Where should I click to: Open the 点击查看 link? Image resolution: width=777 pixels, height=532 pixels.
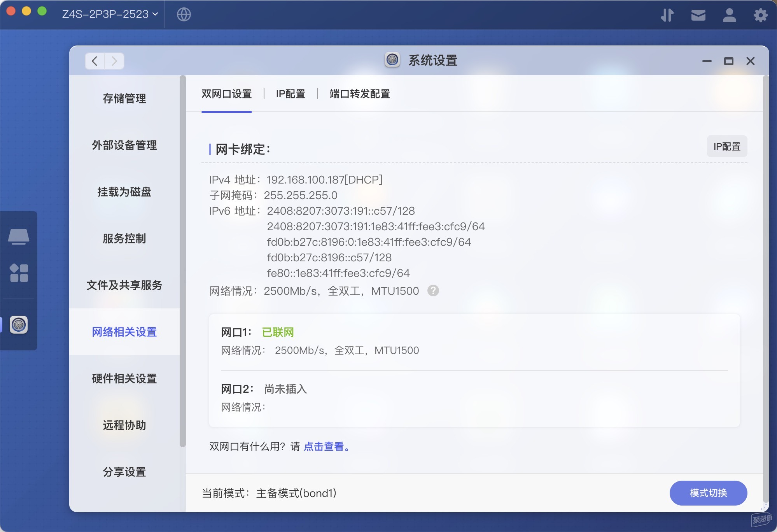(x=326, y=446)
